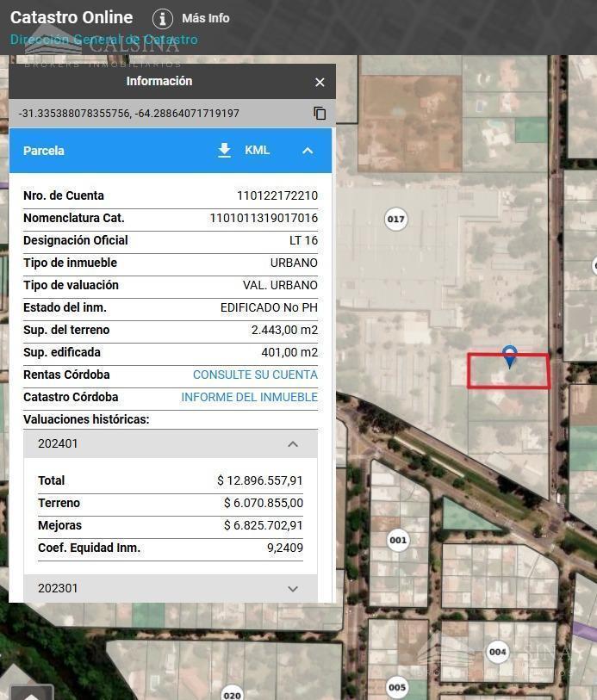Image resolution: width=597 pixels, height=700 pixels.
Task: Open the Dirección General de Catastro link
Action: (104, 40)
